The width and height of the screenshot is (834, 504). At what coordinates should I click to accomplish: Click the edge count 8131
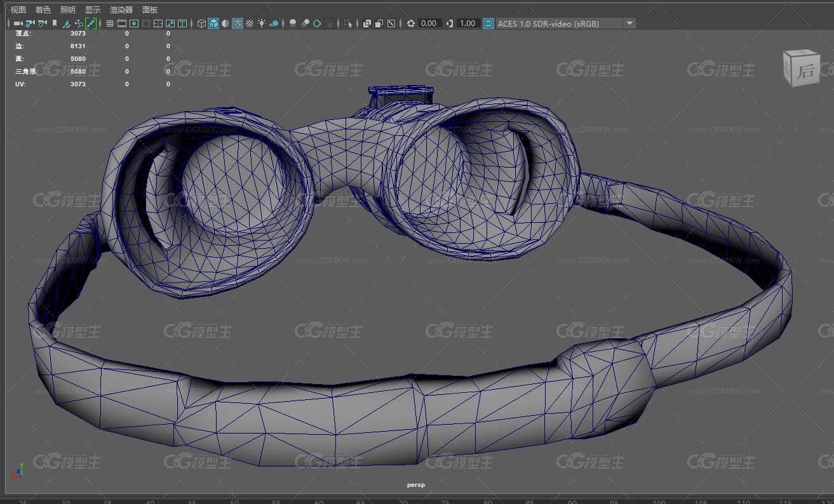coord(77,46)
